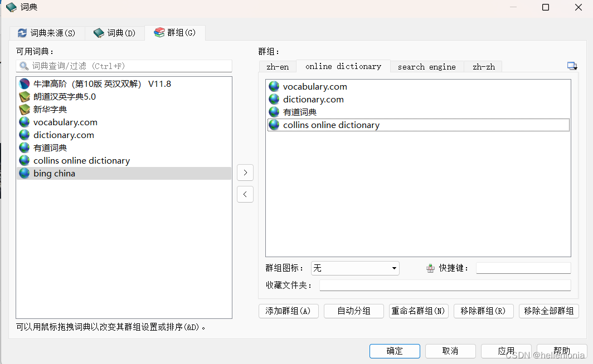The width and height of the screenshot is (593, 364).
Task: Click the 朗道汉英字典5.0 book icon
Action: point(24,97)
